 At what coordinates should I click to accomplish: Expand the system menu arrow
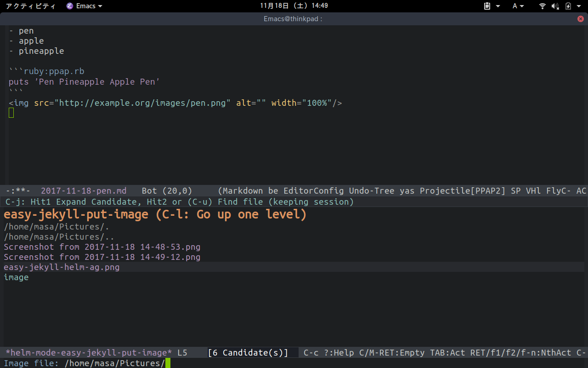pos(578,6)
